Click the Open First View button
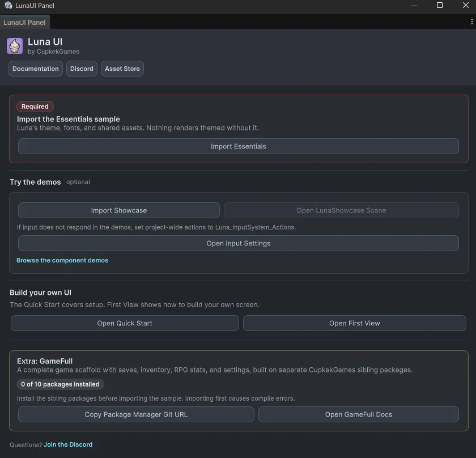The height and width of the screenshot is (458, 476). click(x=355, y=323)
